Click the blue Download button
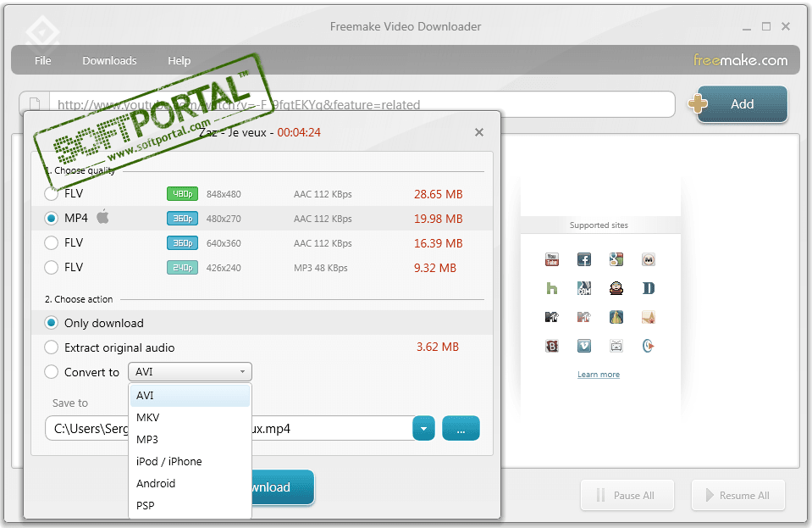Viewport: 812px width, 528px height. coord(283,487)
